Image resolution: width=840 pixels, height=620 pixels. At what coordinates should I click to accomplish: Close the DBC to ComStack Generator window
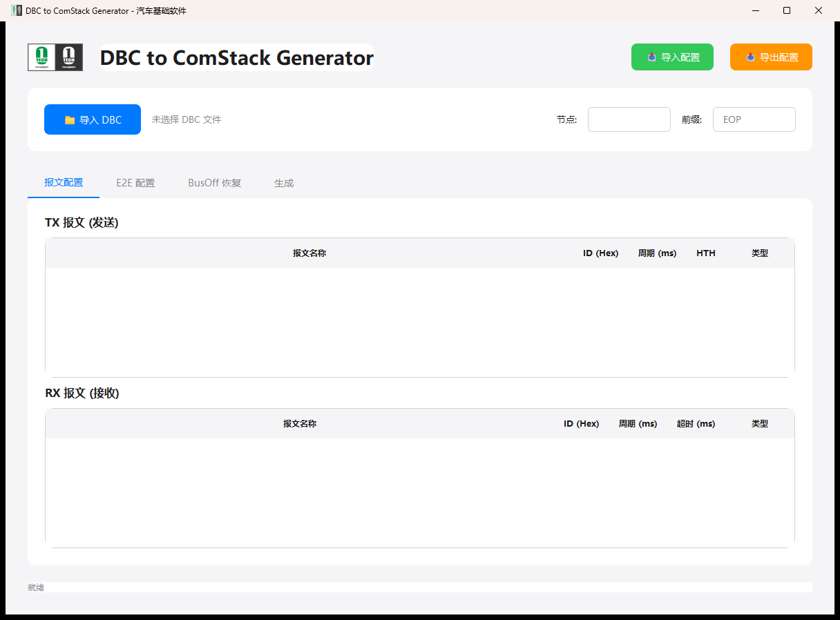coord(819,10)
